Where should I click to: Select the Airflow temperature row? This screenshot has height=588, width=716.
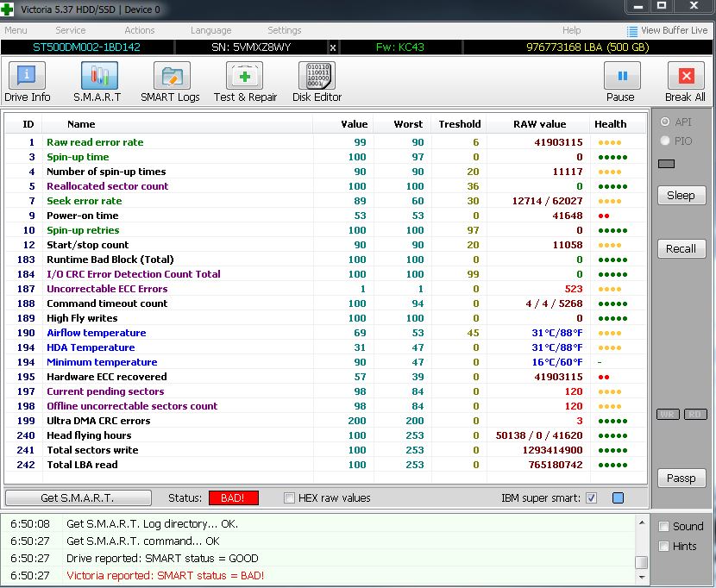click(x=325, y=333)
